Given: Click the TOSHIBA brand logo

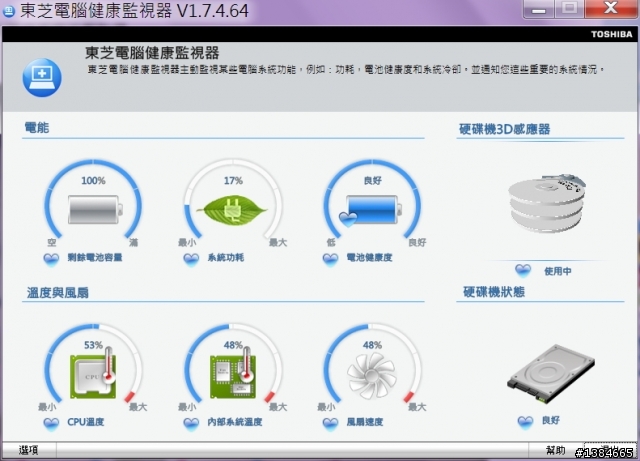Looking at the screenshot, I should (611, 34).
